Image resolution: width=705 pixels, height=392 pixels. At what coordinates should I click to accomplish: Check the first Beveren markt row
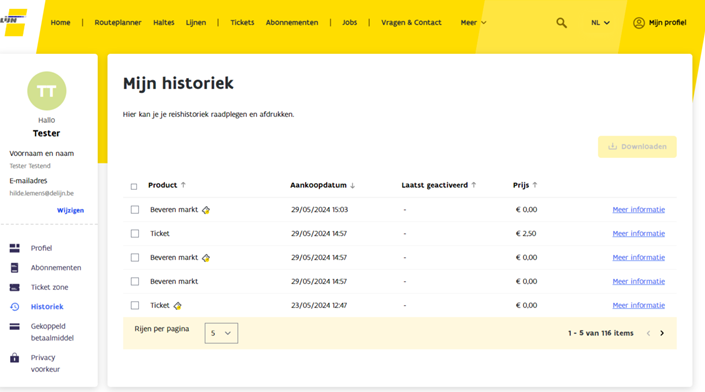click(135, 209)
